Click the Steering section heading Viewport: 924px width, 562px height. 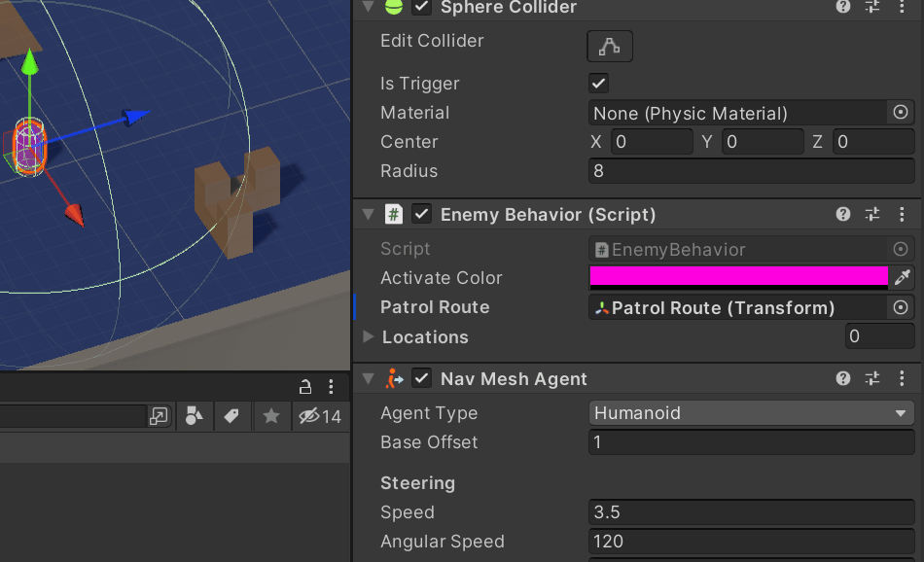(x=418, y=483)
